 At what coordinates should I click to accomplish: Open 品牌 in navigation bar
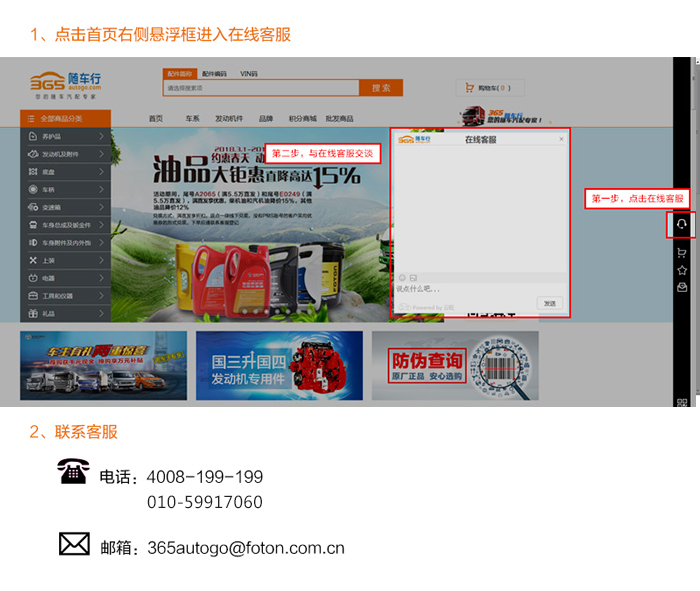click(x=266, y=119)
